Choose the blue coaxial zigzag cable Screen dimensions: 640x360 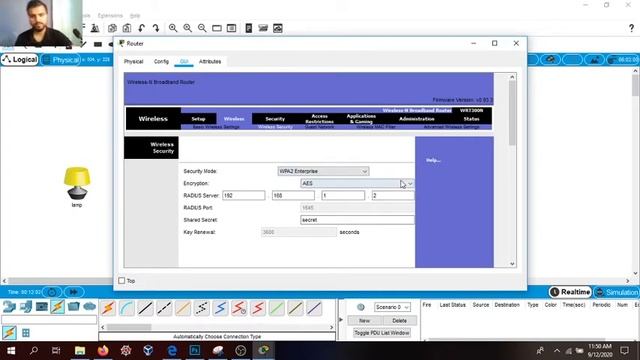pos(220,308)
